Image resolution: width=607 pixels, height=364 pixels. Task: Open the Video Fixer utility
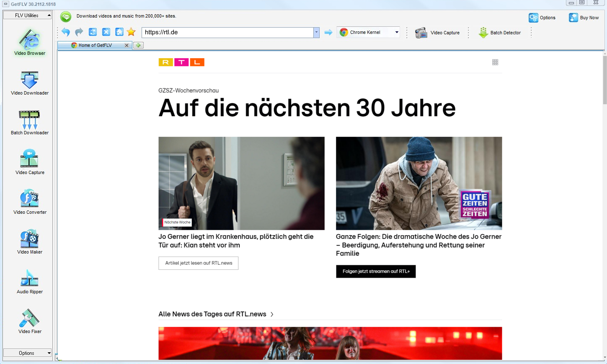point(30,321)
